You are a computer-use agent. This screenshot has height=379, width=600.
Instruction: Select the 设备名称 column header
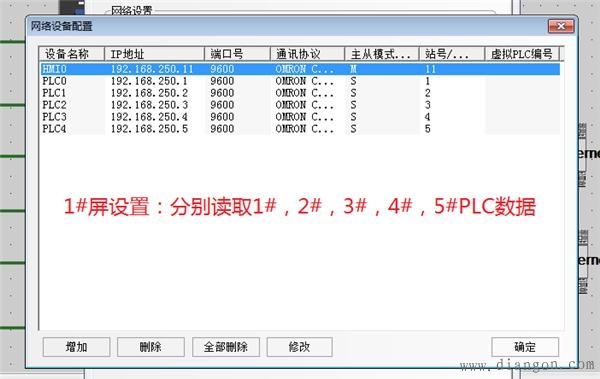pyautogui.click(x=72, y=54)
